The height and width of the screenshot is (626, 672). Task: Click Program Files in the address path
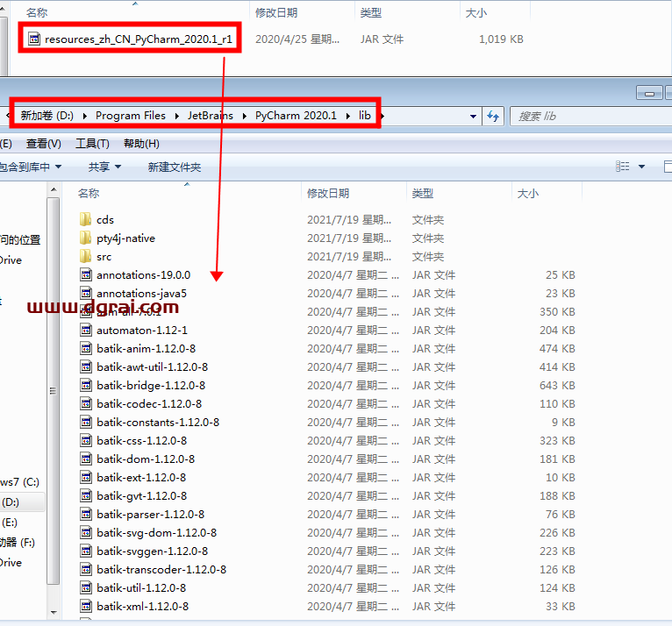point(131,116)
